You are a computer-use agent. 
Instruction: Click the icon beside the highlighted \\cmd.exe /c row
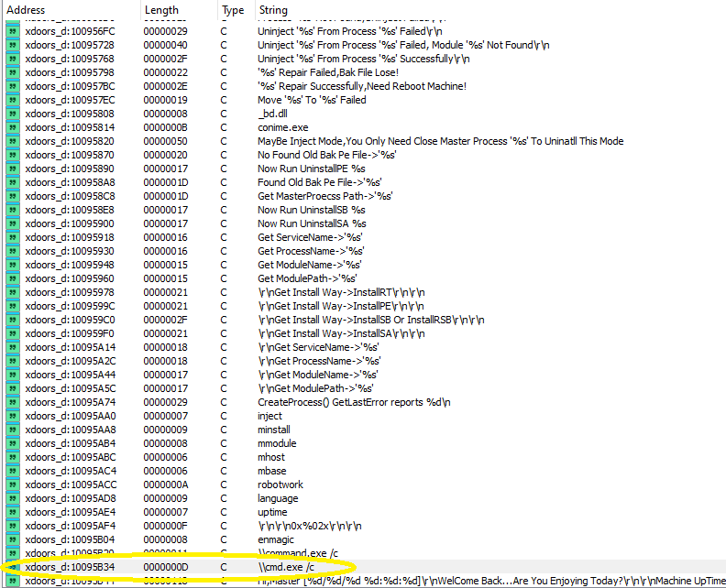[x=13, y=567]
